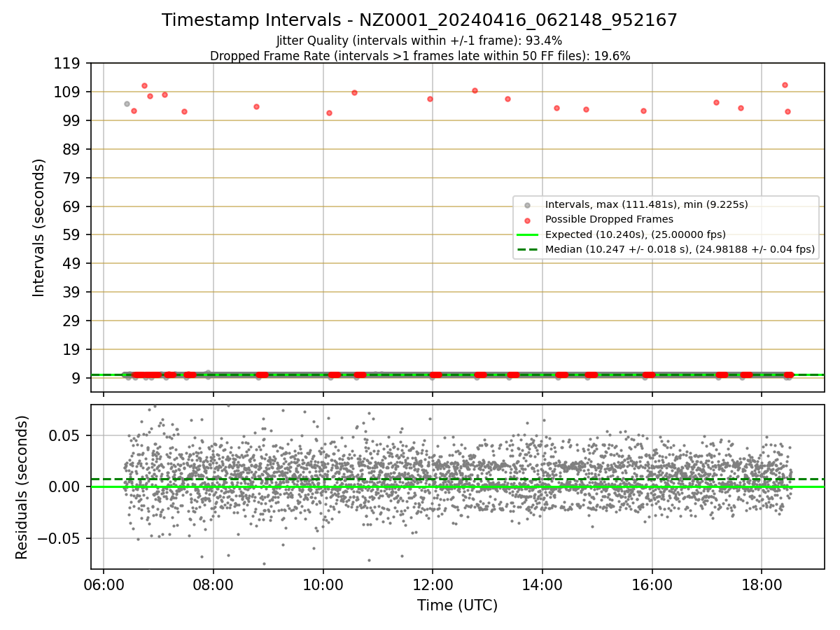Click the red dropped-frame point just before 12:00
840x630 pixels.
430,99
